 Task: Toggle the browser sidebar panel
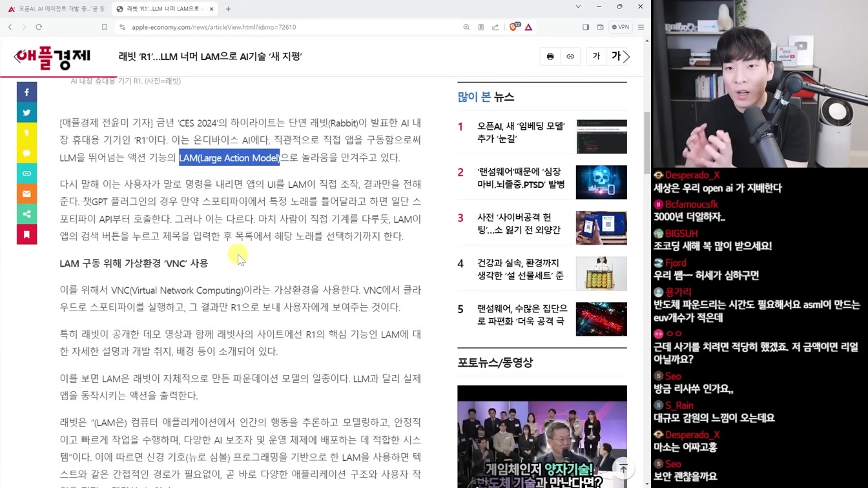586,27
